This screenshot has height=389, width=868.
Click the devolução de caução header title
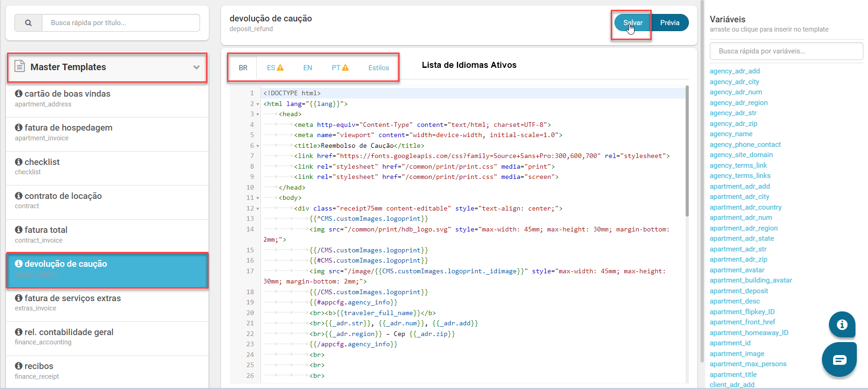271,19
